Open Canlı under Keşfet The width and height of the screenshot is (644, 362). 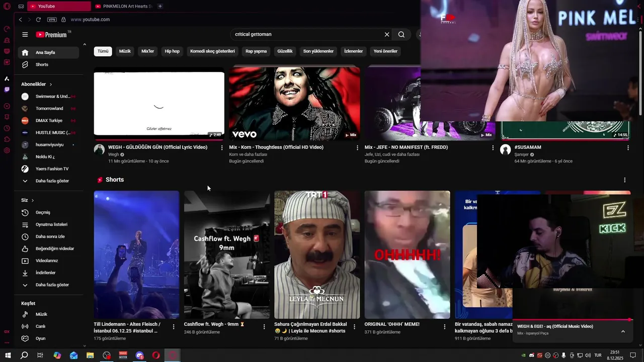[48, 326]
